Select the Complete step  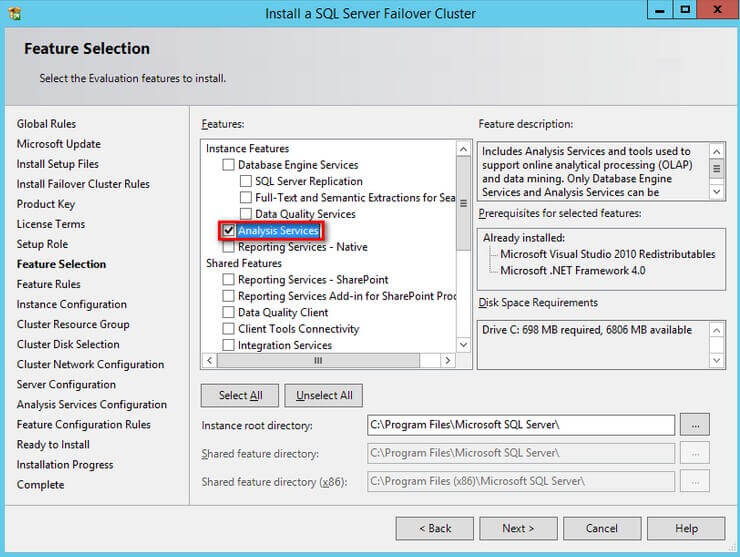click(x=41, y=485)
